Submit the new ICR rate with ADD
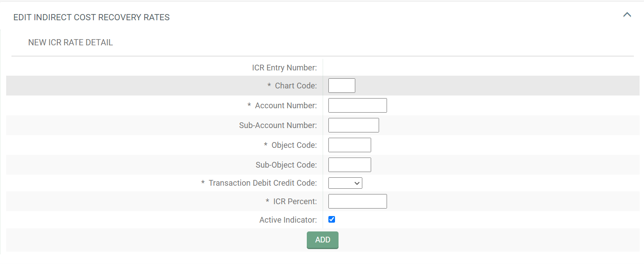 tap(322, 240)
